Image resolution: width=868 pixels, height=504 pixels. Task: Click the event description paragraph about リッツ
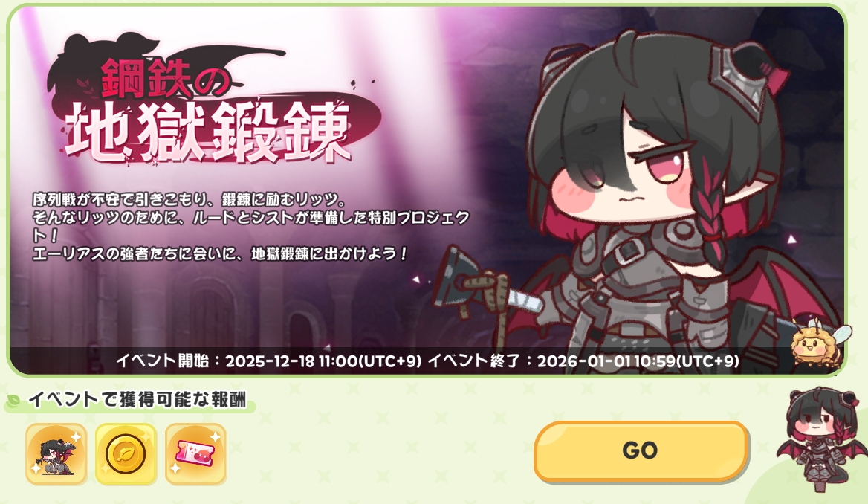click(250, 227)
